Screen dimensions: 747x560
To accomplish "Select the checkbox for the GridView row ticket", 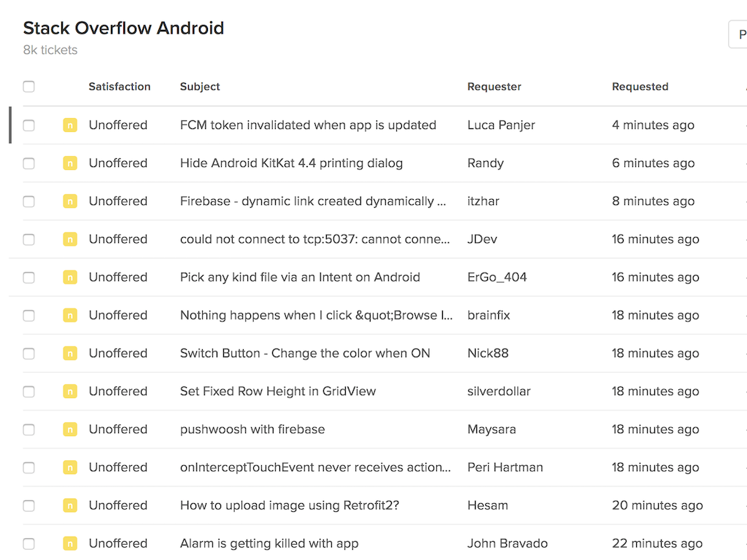I will (28, 392).
